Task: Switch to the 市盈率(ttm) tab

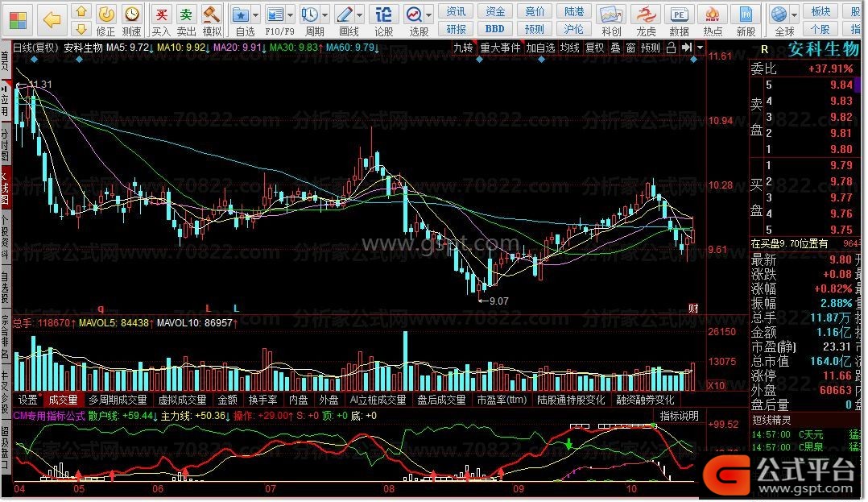Action: 502,400
